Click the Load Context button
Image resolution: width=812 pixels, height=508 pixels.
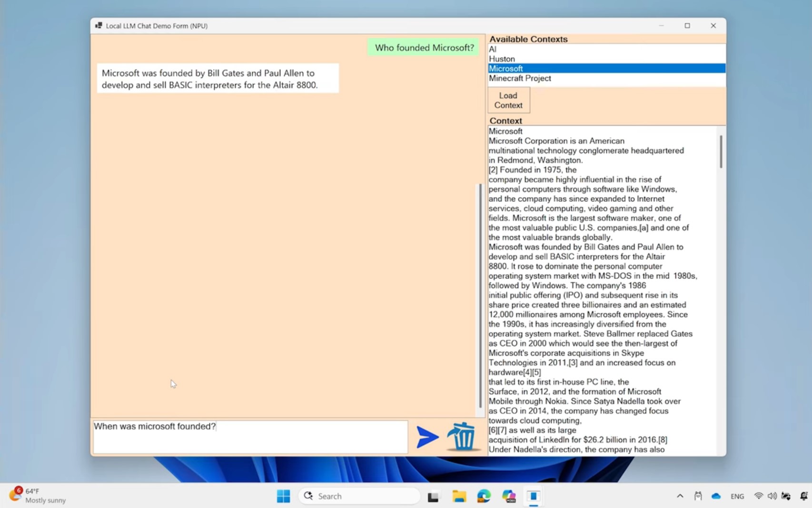[x=508, y=100]
